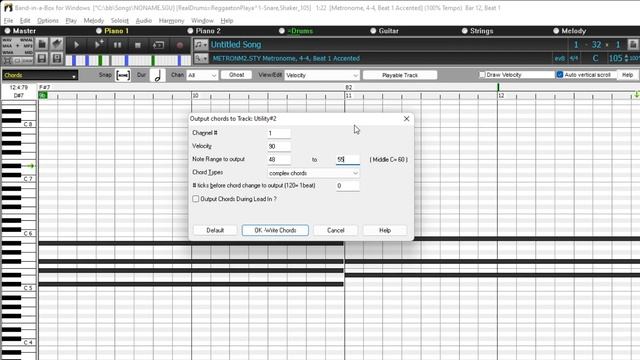Click the piano roll Help button

pyautogui.click(x=627, y=75)
